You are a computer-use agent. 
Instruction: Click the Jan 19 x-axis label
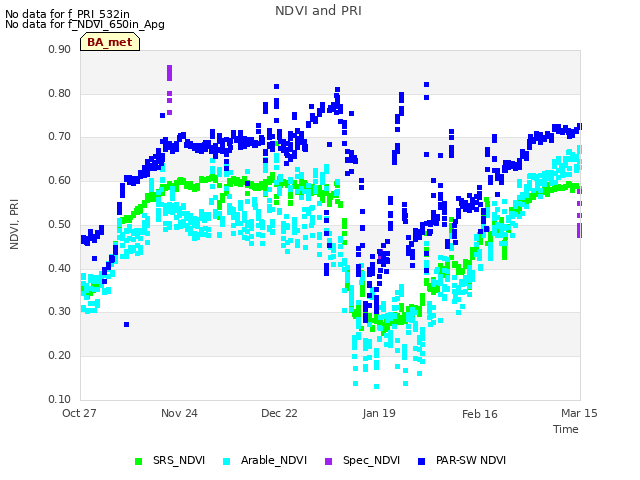(x=379, y=413)
